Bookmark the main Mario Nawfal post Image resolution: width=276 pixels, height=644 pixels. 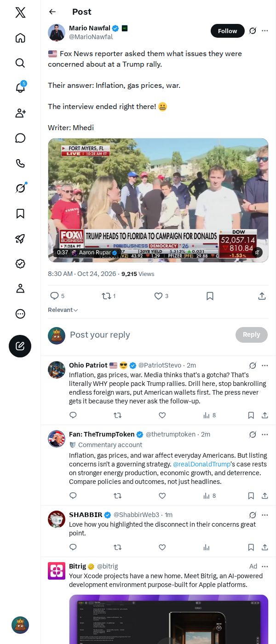pyautogui.click(x=210, y=296)
